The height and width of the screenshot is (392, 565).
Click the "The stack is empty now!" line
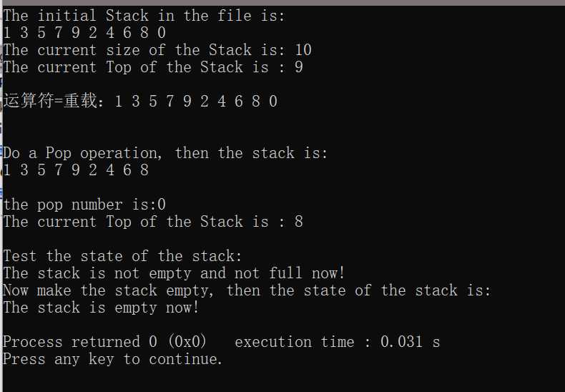click(x=101, y=308)
